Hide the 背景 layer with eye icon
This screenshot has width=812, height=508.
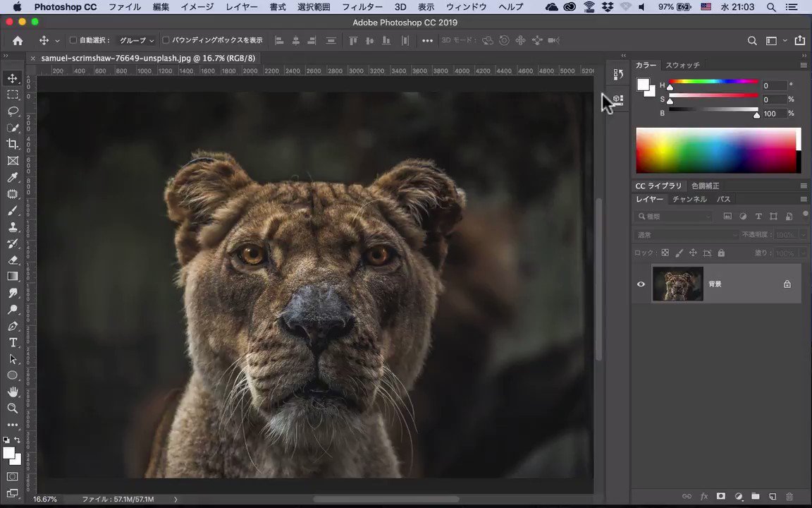point(641,284)
